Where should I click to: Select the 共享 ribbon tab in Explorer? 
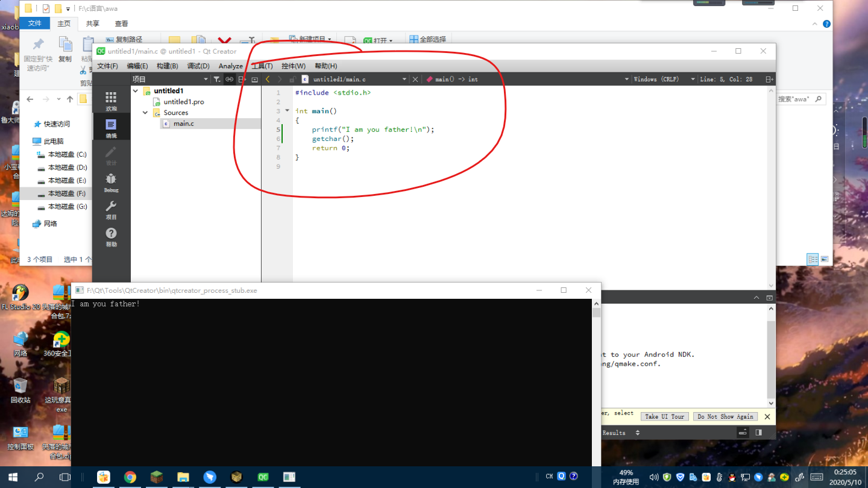[x=92, y=23]
